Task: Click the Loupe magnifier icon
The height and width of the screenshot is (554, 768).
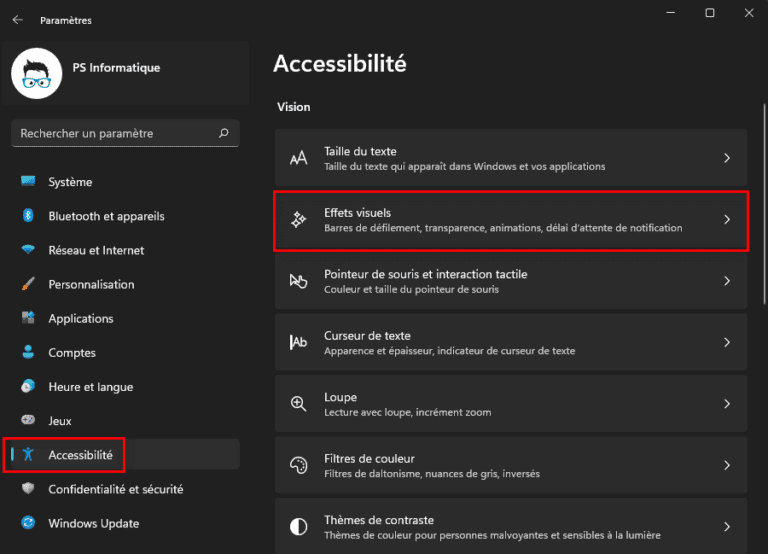Action: coord(298,404)
